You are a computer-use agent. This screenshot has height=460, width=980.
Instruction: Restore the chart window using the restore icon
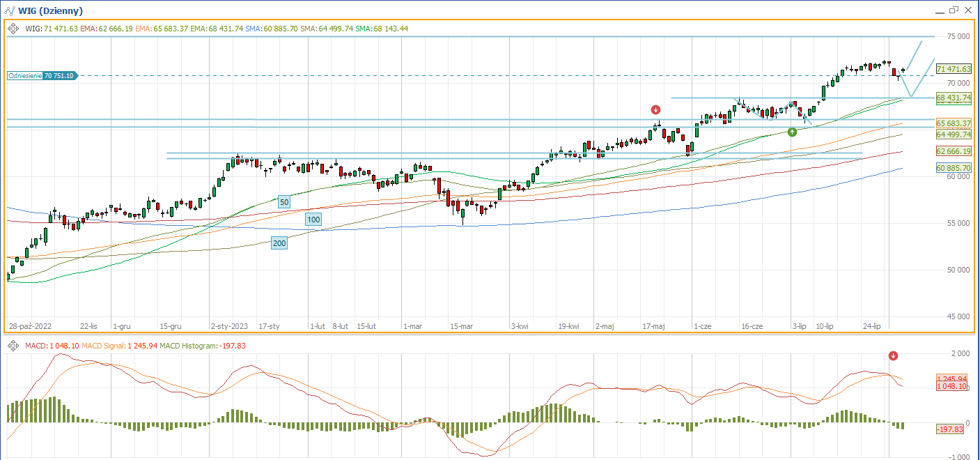954,10
